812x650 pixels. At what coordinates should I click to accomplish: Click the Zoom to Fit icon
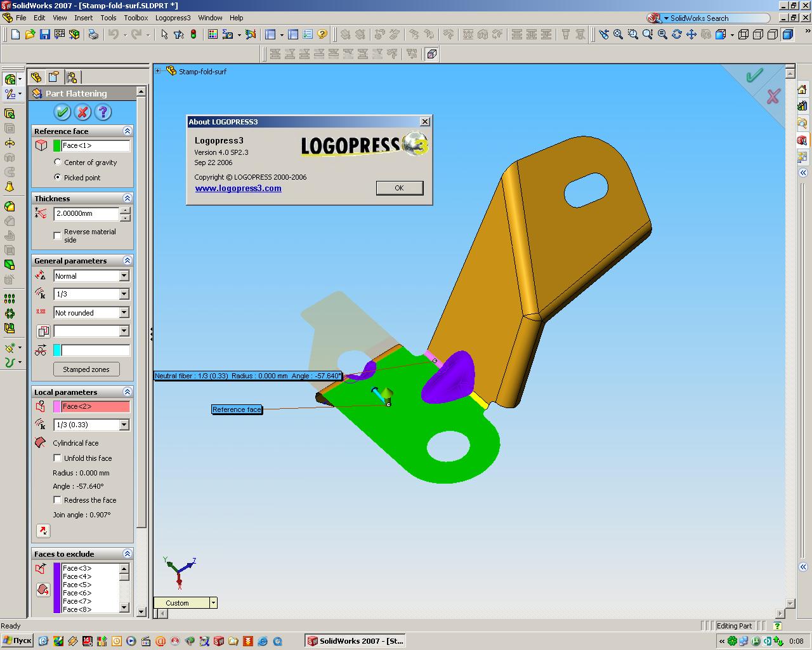[619, 34]
